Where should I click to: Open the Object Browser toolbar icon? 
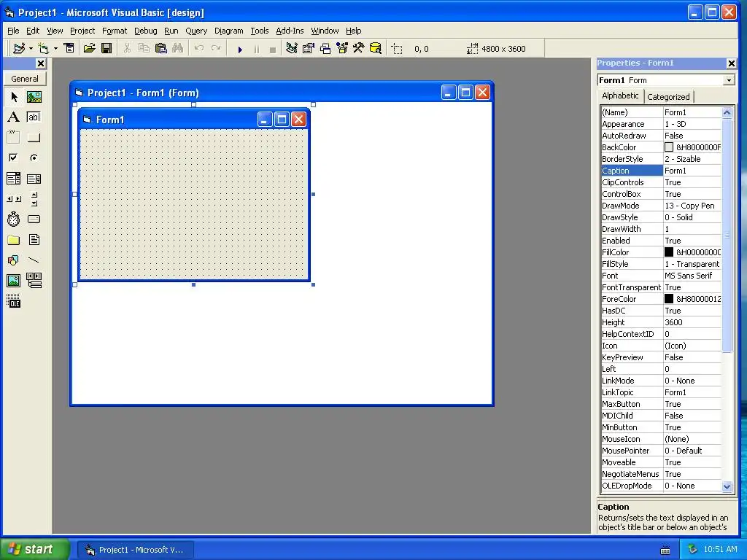coord(342,48)
